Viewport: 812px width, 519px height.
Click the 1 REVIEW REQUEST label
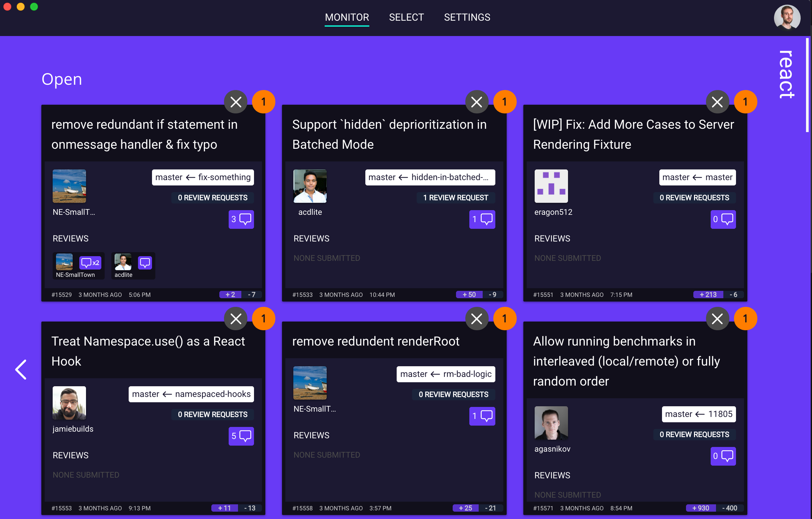pos(455,198)
